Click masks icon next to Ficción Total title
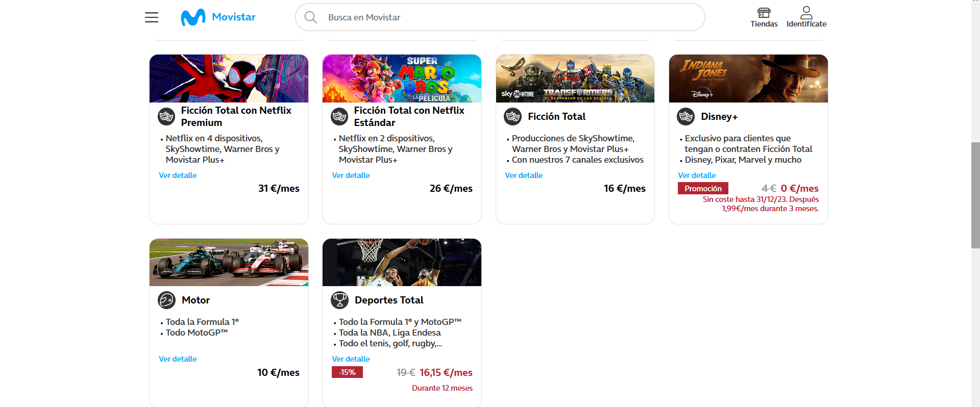The height and width of the screenshot is (407, 980). click(512, 117)
